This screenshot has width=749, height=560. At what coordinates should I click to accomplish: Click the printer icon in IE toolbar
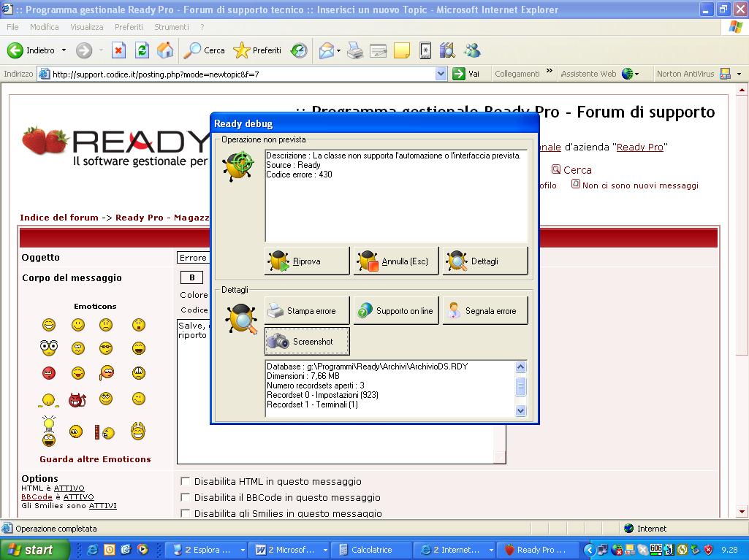tap(355, 50)
